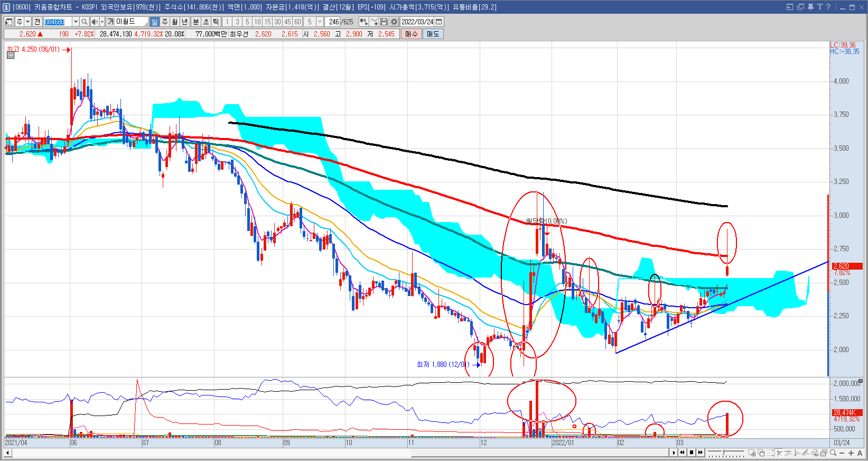Click the chart layout icon at the toolbar's left
This screenshot has height=461, width=868.
tap(8, 22)
